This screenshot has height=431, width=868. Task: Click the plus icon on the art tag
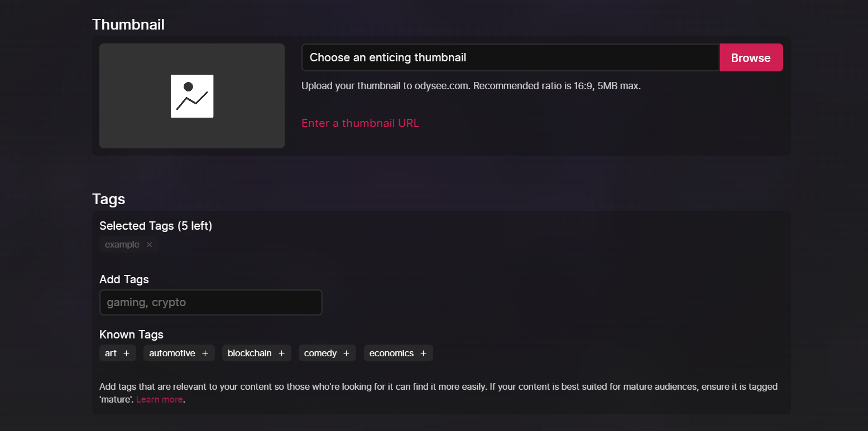coord(126,353)
